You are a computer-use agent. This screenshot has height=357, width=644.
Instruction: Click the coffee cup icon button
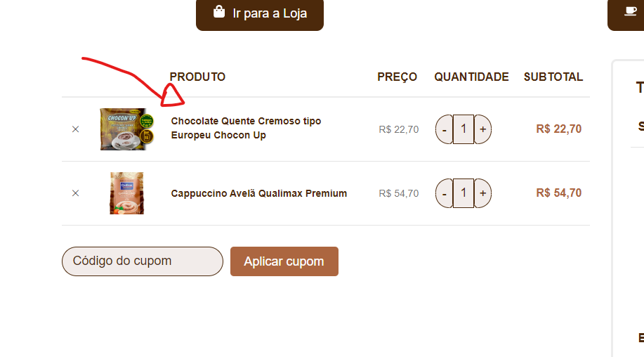coord(630,11)
